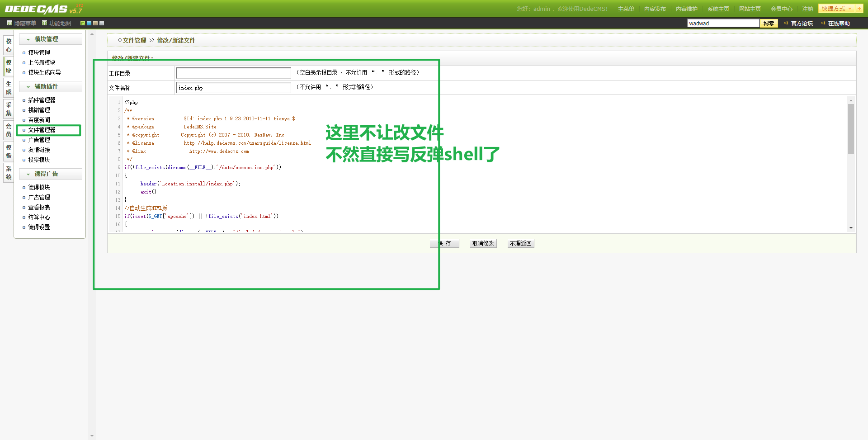Open 上传新模块 in sidebar
The width and height of the screenshot is (868, 440).
tap(42, 62)
